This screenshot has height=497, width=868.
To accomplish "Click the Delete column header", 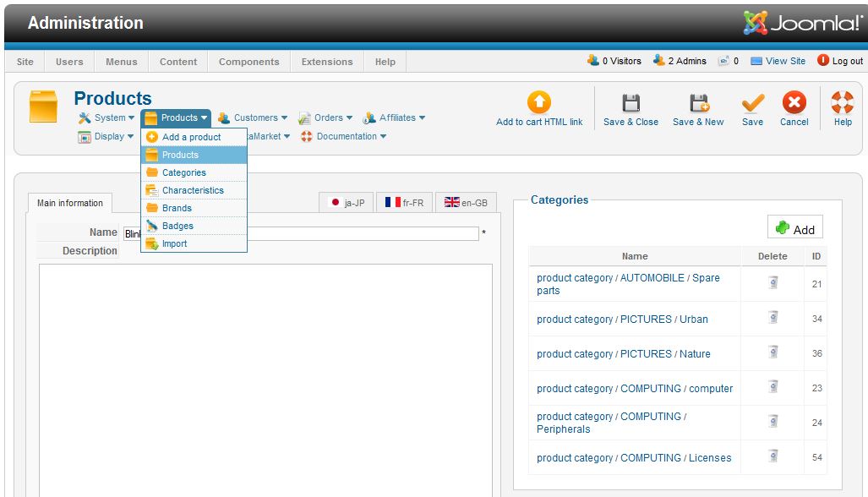I will click(772, 256).
